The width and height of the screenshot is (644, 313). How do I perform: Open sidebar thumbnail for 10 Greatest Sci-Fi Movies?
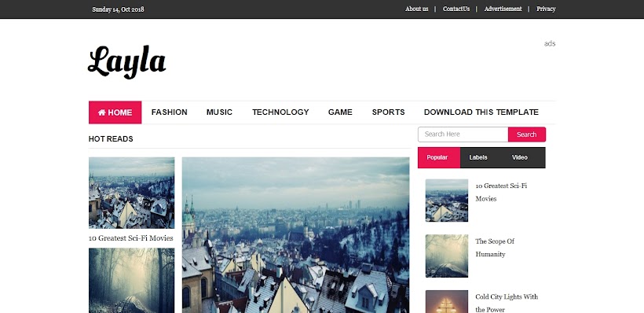click(446, 201)
